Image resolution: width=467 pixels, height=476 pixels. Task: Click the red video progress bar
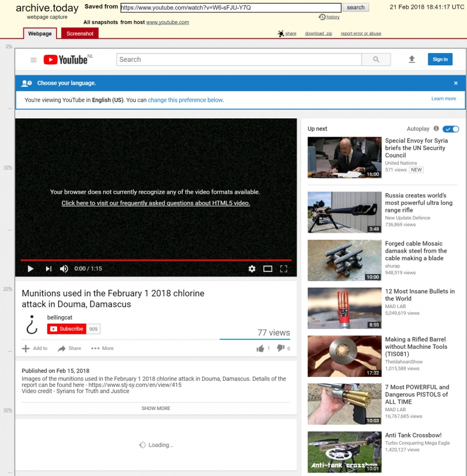click(156, 260)
